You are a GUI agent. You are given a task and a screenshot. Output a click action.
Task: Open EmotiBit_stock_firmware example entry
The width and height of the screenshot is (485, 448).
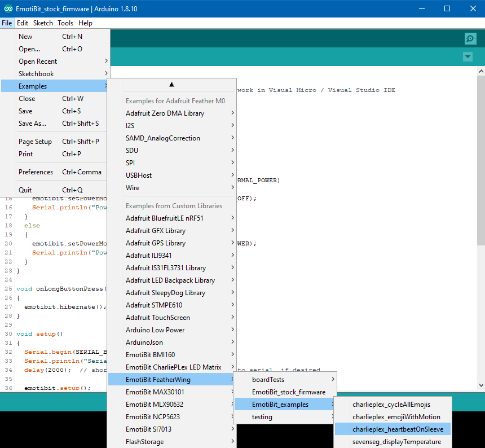[288, 392]
